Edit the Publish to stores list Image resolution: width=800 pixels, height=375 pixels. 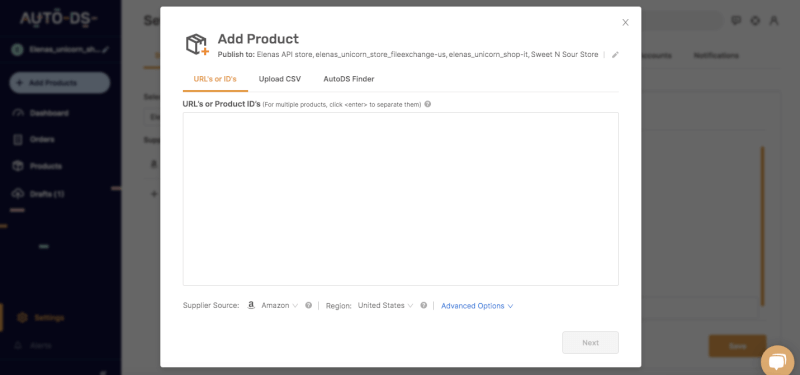[x=615, y=55]
